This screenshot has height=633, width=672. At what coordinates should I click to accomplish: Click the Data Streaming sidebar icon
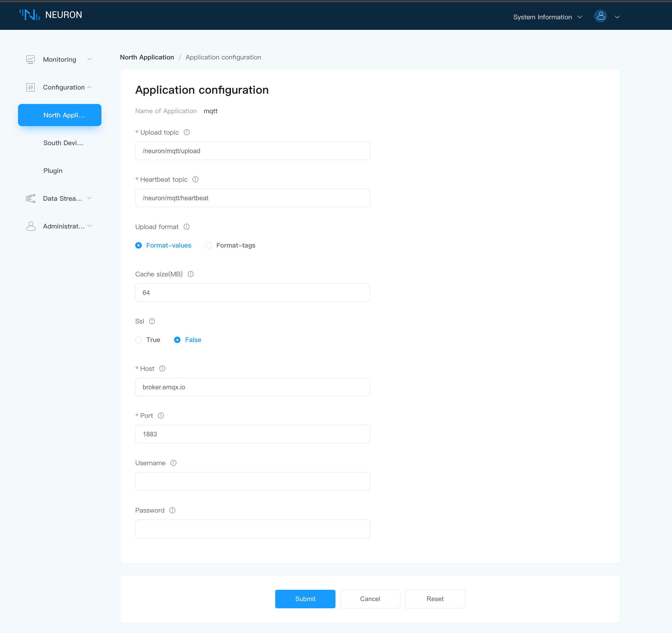pyautogui.click(x=30, y=198)
